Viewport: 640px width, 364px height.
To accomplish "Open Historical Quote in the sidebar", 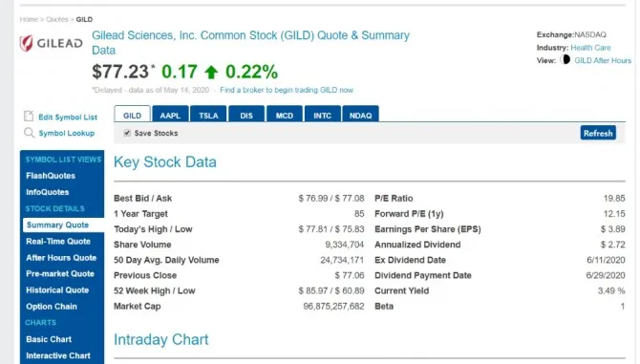I will pyautogui.click(x=57, y=290).
